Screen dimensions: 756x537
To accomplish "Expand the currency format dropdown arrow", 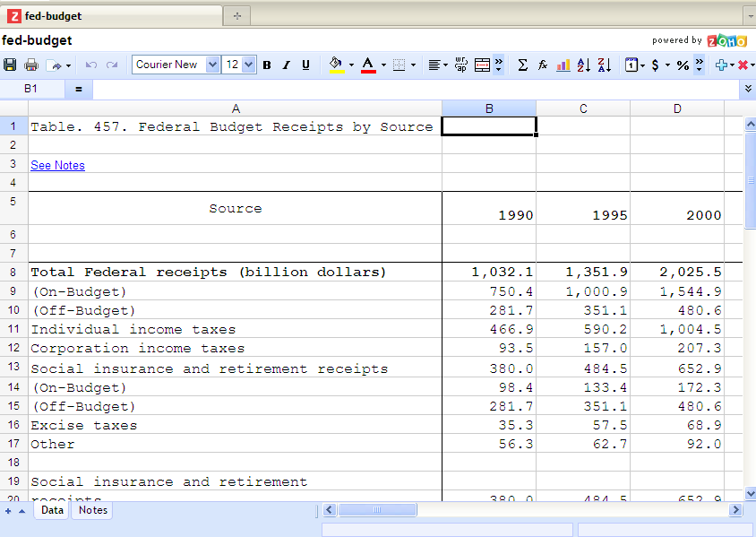I will pos(667,65).
